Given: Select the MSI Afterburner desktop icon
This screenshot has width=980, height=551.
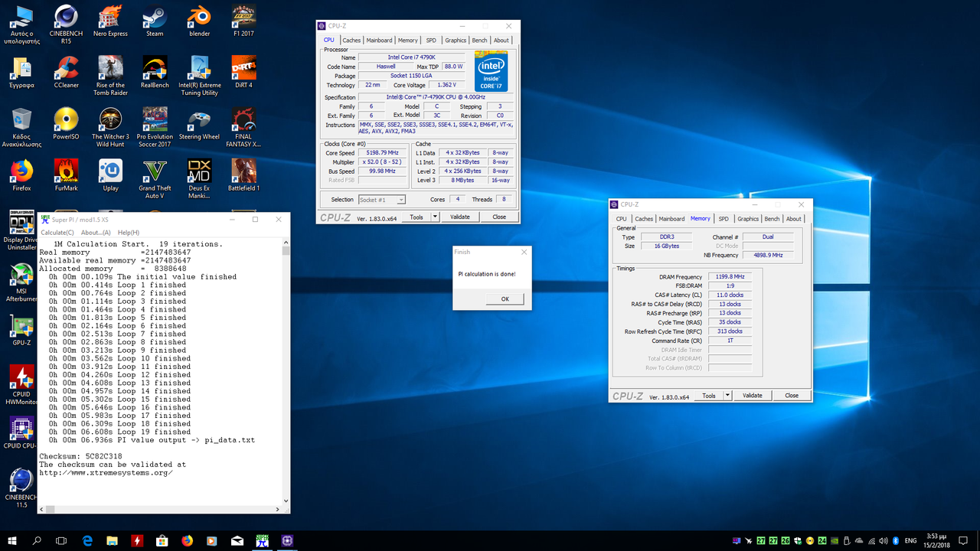Looking at the screenshot, I should (21, 282).
